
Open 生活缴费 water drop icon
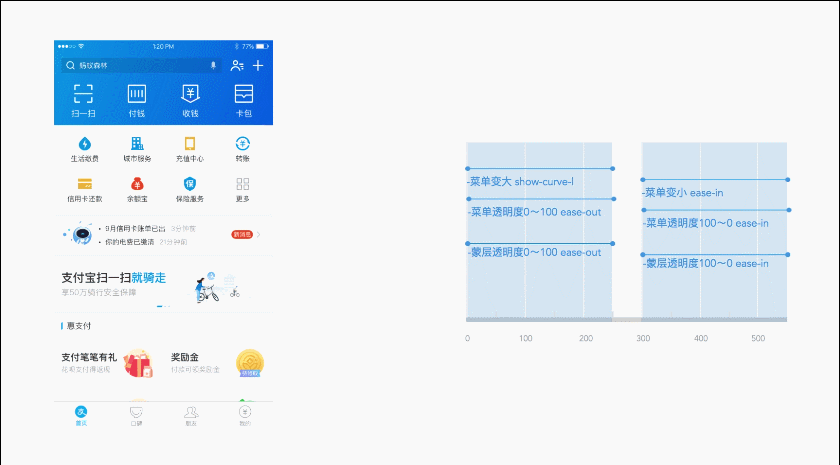(x=84, y=144)
